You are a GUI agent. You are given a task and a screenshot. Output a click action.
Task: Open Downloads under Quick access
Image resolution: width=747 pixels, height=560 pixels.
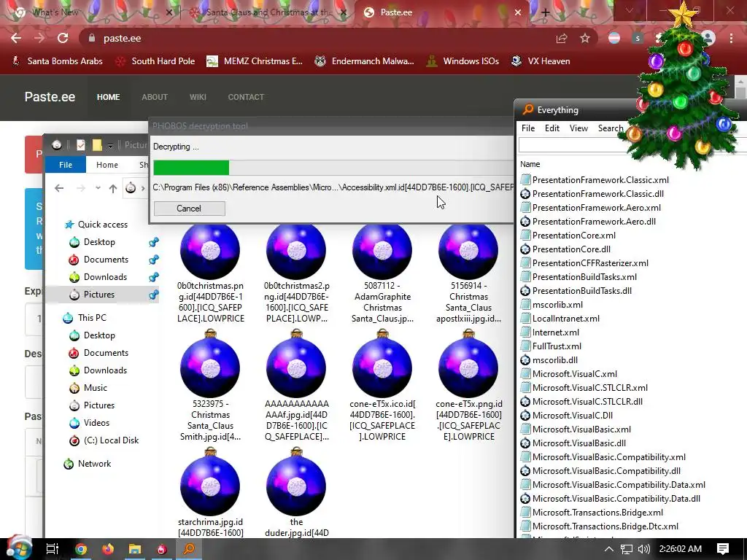(x=105, y=277)
